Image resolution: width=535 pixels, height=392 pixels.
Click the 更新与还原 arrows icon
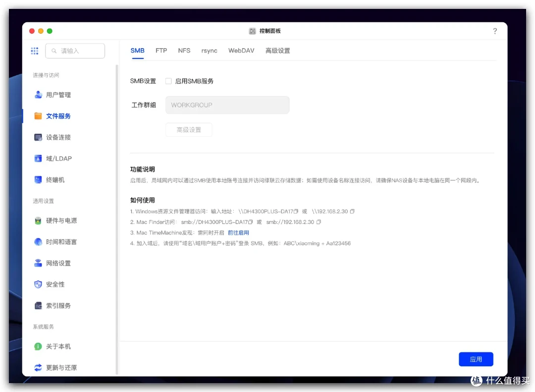coord(38,367)
